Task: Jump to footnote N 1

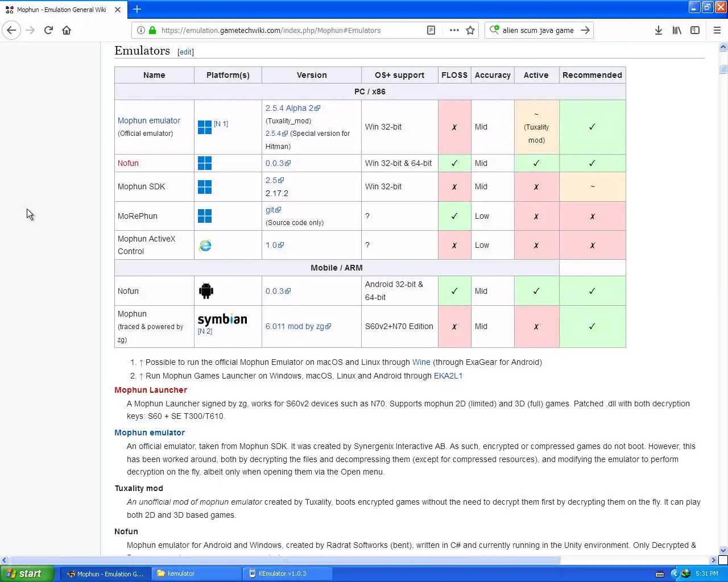Action: point(221,123)
